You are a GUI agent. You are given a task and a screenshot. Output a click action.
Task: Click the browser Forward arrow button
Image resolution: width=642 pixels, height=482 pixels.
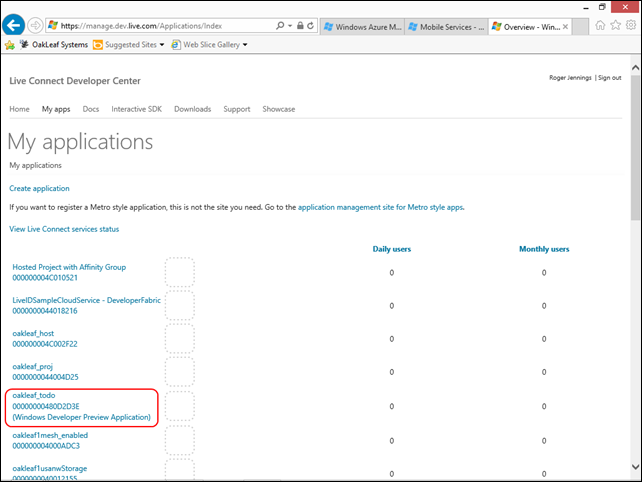coord(35,25)
